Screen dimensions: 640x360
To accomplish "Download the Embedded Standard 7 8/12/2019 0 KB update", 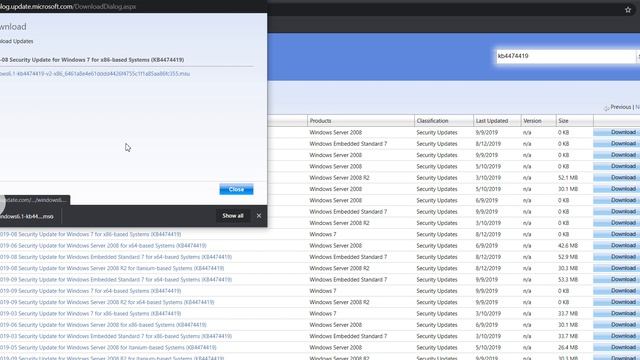I will [x=616, y=144].
